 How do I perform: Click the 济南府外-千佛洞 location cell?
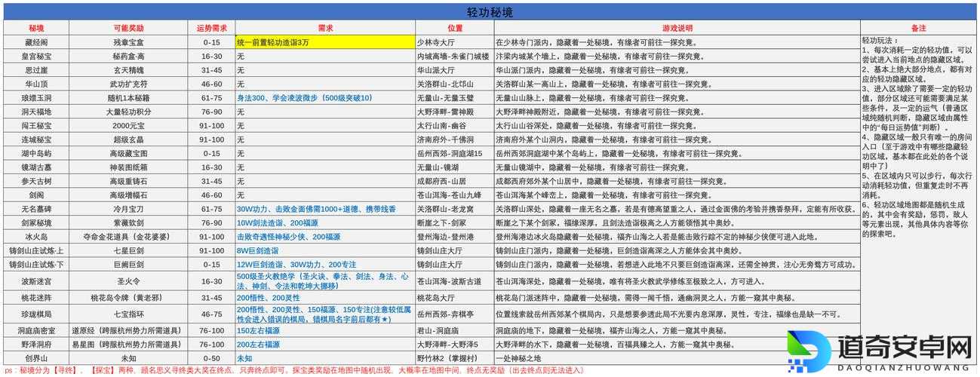click(455, 139)
